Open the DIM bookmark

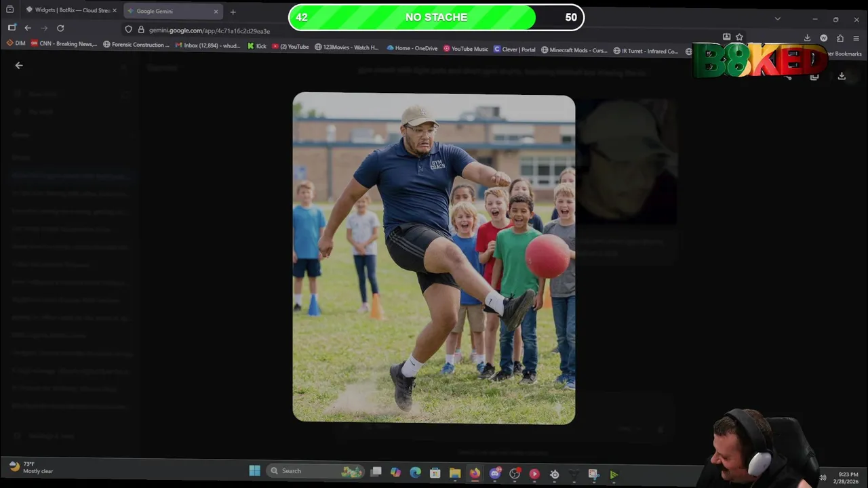[16, 43]
